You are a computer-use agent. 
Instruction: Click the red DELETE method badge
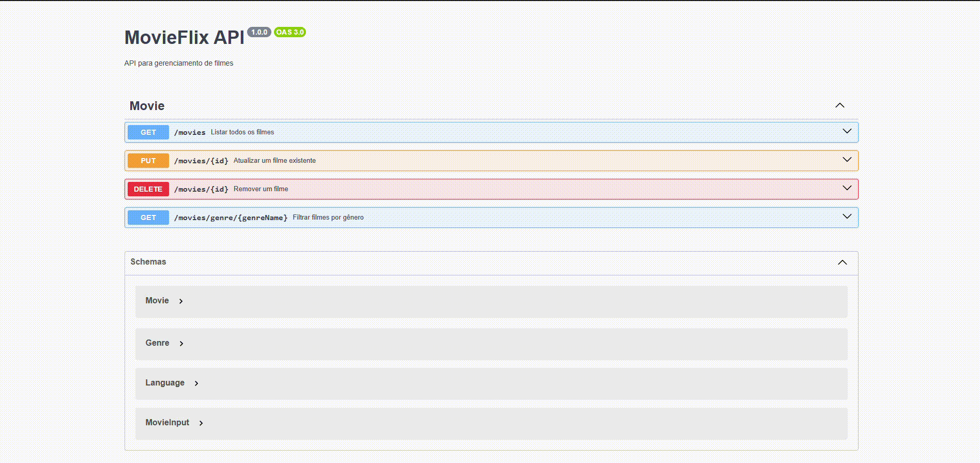[148, 189]
